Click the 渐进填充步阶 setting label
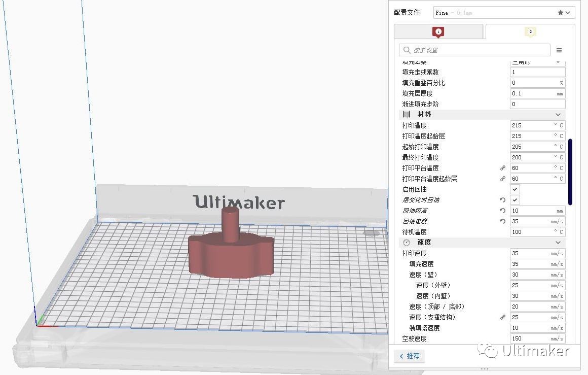 click(x=420, y=104)
